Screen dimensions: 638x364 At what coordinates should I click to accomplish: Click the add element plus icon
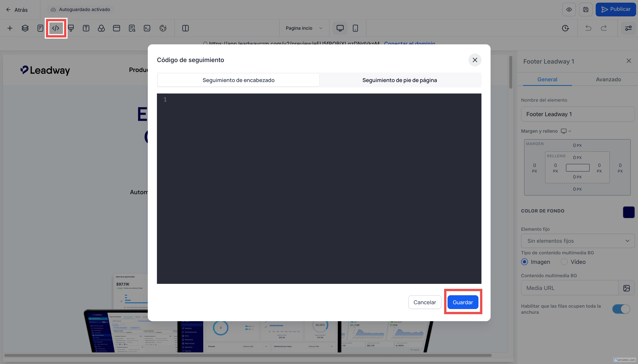pos(10,28)
